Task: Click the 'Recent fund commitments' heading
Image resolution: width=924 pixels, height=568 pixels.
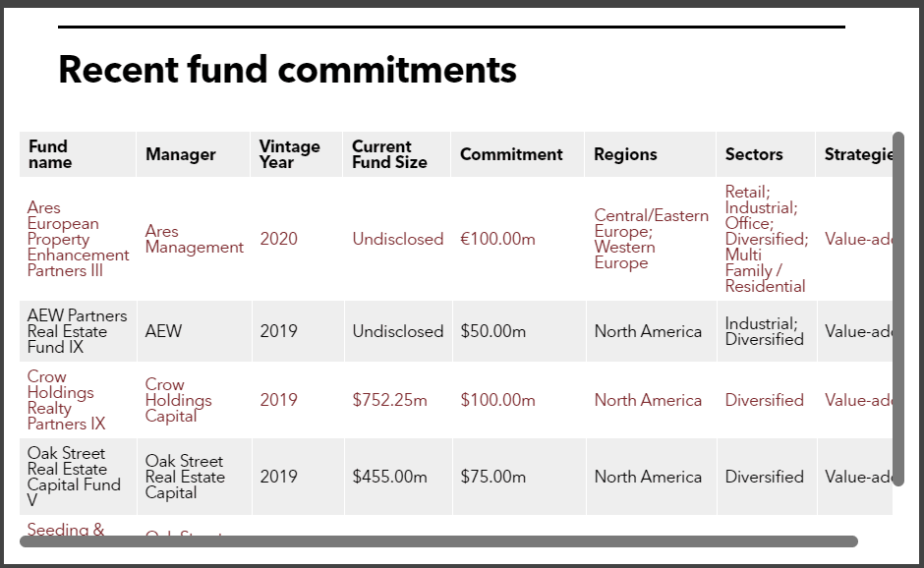Action: coord(287,70)
